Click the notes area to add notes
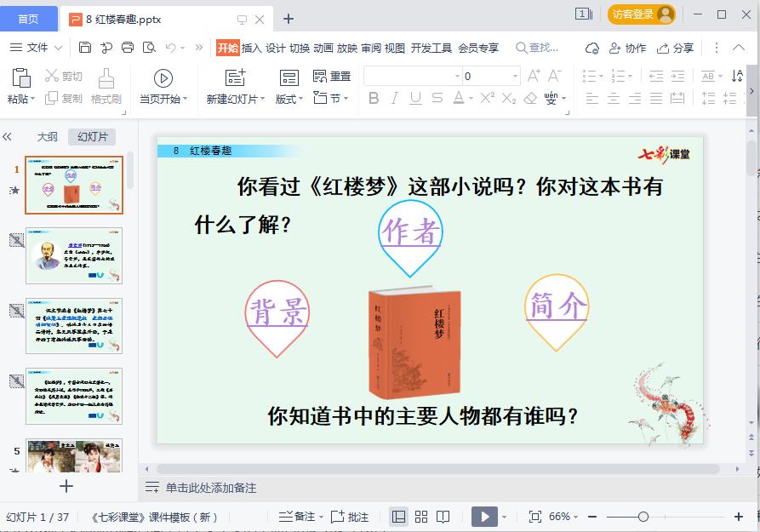This screenshot has width=760, height=532. coord(211,488)
